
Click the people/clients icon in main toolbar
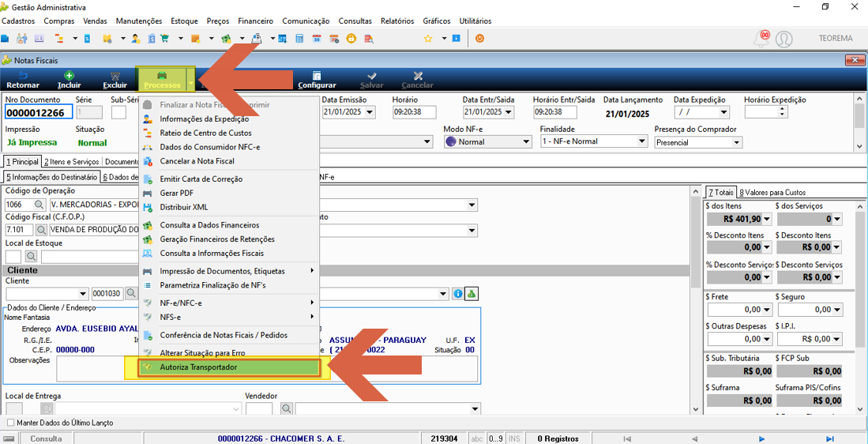click(x=22, y=39)
